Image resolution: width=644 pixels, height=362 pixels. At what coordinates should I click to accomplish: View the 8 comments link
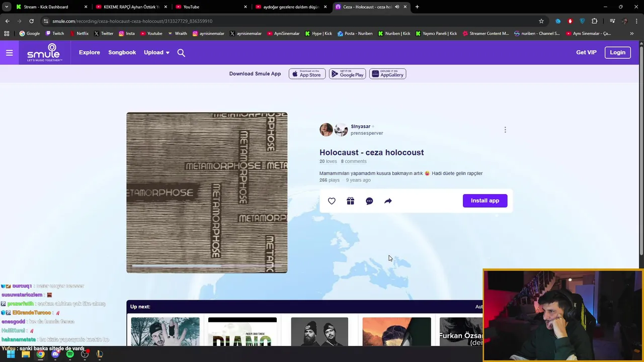pos(354,161)
